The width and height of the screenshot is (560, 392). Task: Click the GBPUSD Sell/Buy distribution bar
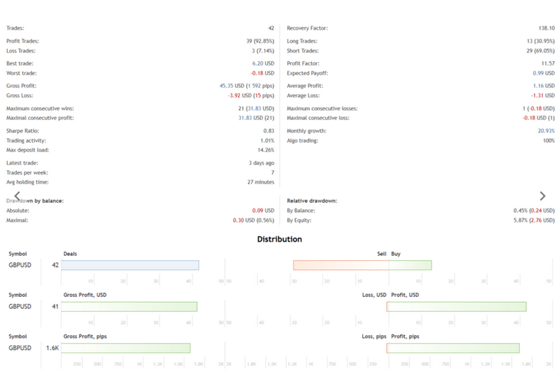[362, 265]
